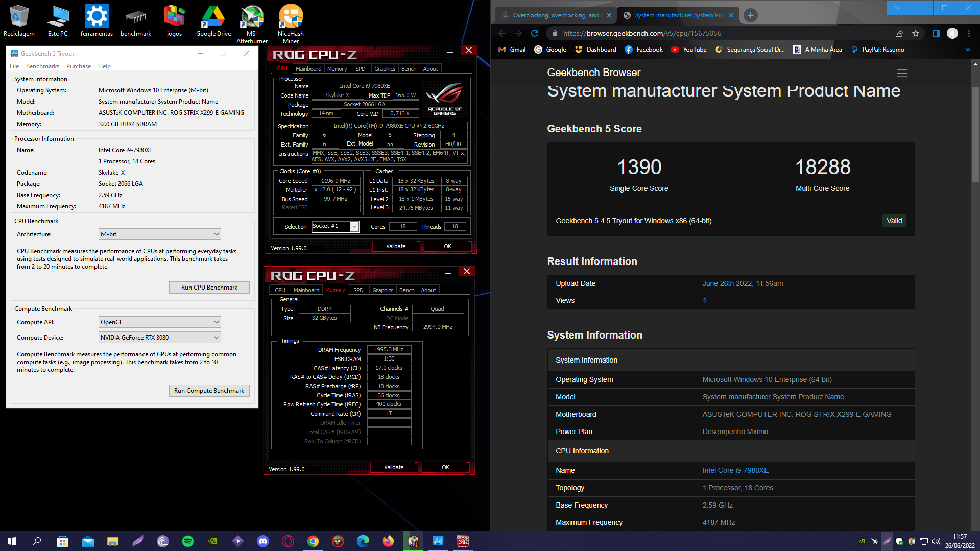The height and width of the screenshot is (551, 980).
Task: Launch MSI Afterburner desktop shortcut
Action: 252,23
